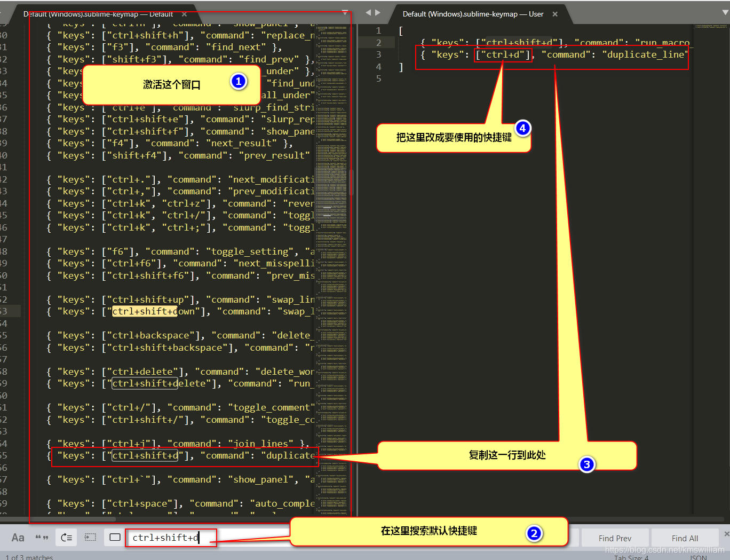
Task: Click the "ctrl+/" toggle_comment line
Action: [180, 407]
